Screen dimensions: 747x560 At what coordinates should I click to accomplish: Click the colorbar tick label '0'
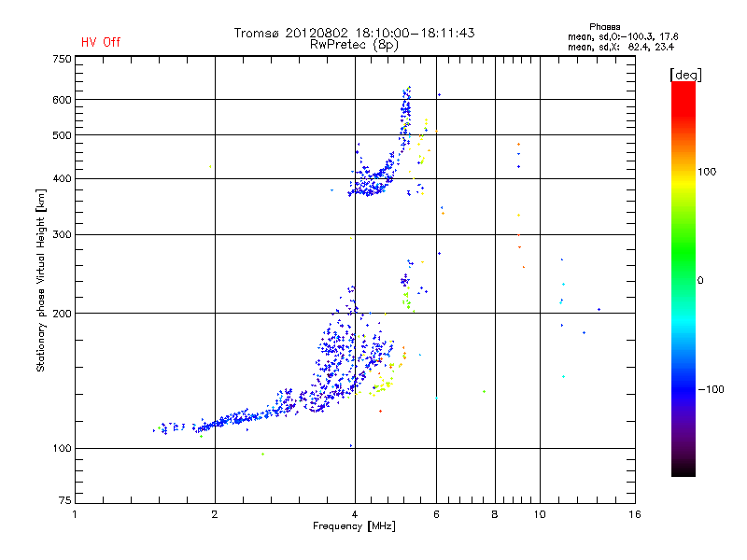[x=700, y=281]
